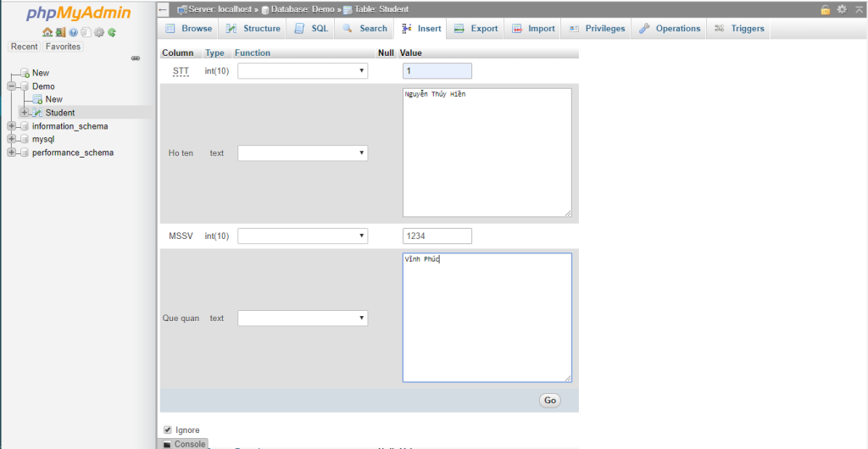This screenshot has width=868, height=449.
Task: Click the Log out door icon
Action: 60,32
